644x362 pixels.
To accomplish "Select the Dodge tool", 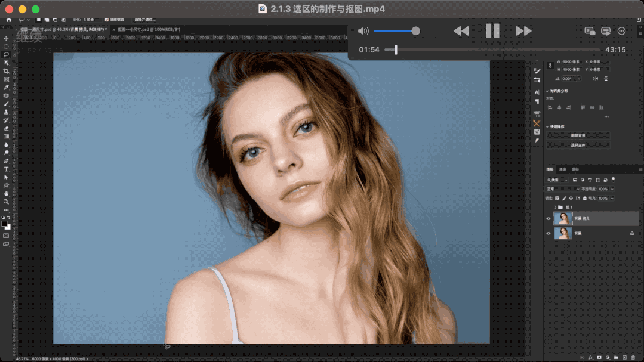I will (x=6, y=153).
